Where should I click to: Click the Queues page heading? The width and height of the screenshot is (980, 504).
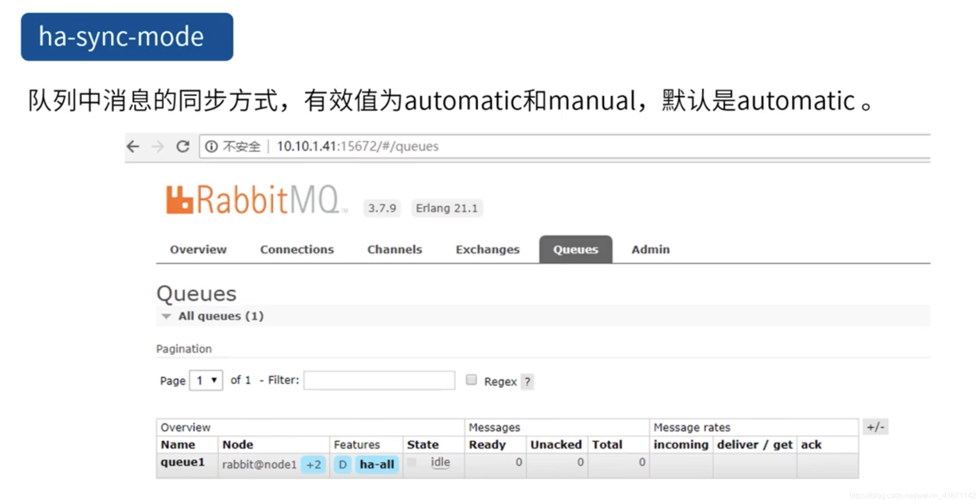click(196, 294)
